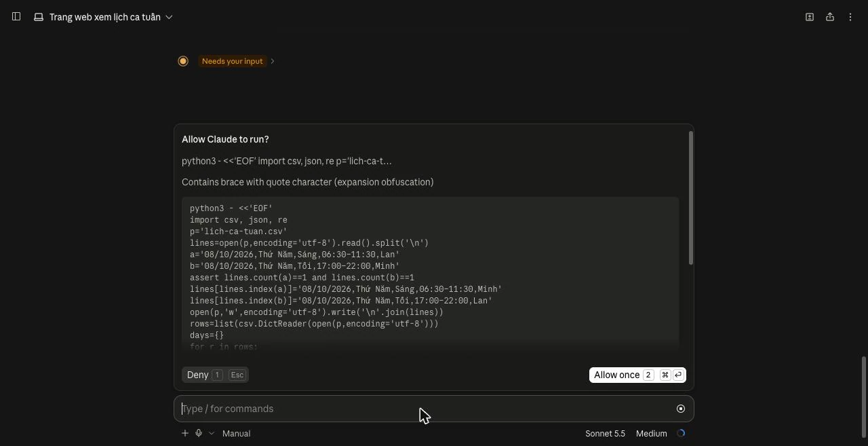Screen dimensions: 868x446
Task: Click code line "p='lich-ca-tuan.csv'"
Action: pyautogui.click(x=239, y=231)
